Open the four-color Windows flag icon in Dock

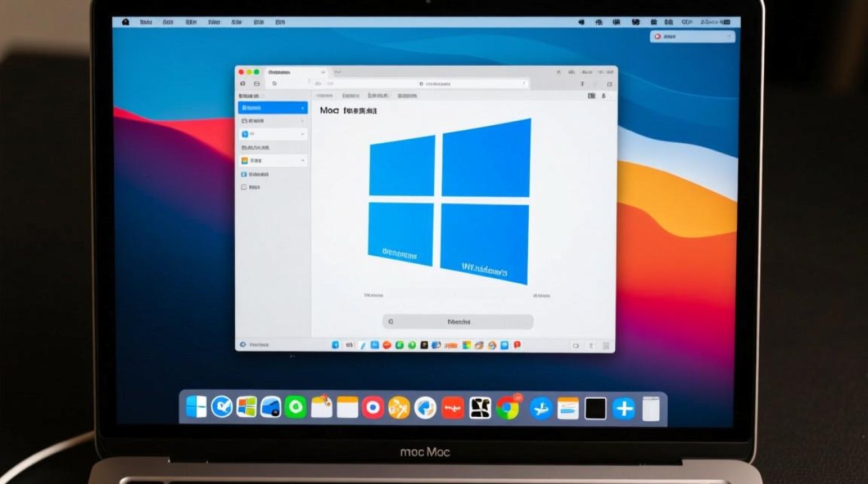pyautogui.click(x=246, y=407)
